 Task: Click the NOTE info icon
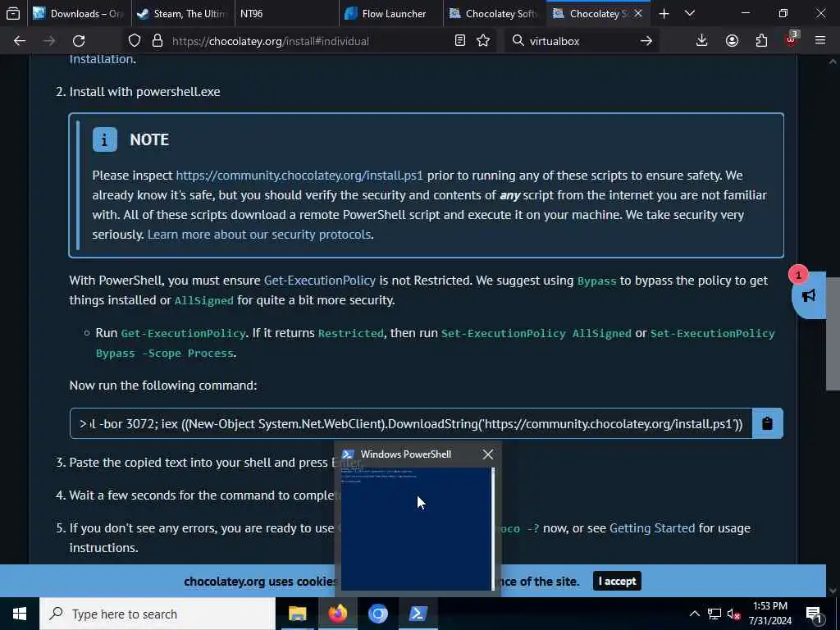point(104,139)
